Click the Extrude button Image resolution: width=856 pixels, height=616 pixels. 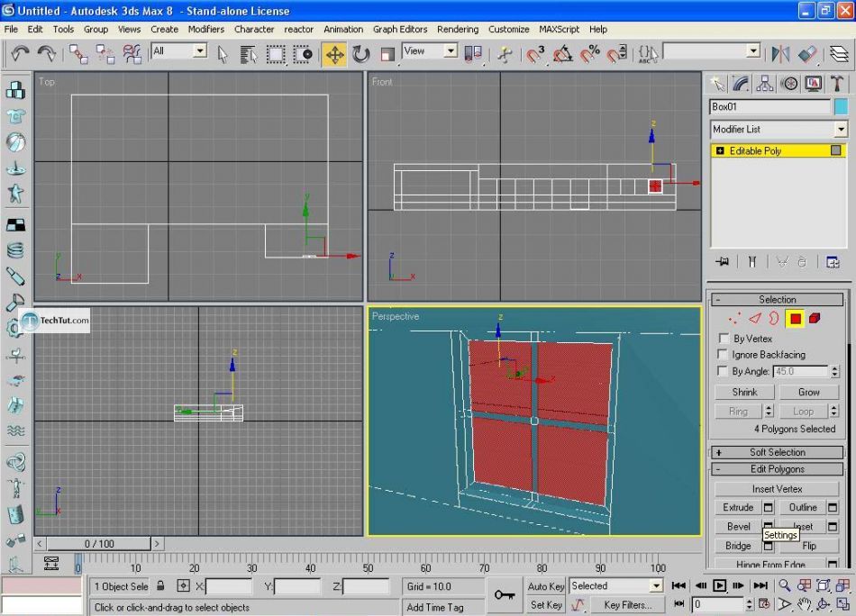(x=738, y=507)
